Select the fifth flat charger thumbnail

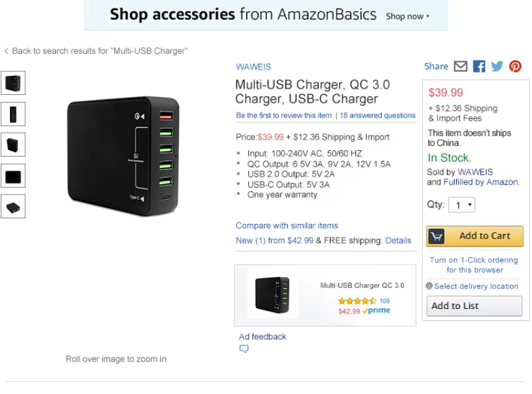tap(13, 206)
